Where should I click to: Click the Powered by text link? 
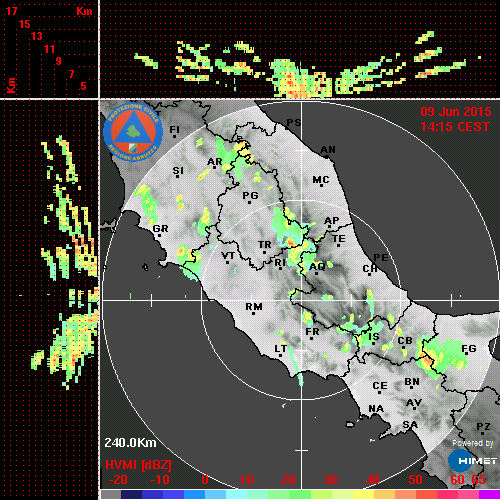(472, 443)
